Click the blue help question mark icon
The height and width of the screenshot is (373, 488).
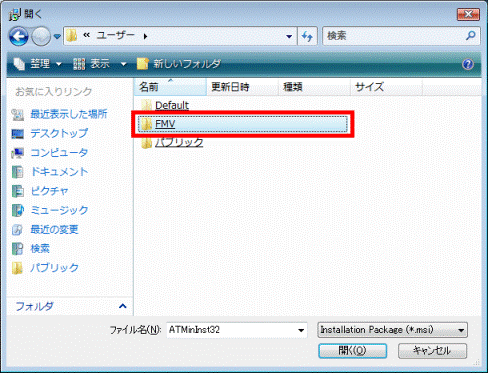[x=468, y=64]
